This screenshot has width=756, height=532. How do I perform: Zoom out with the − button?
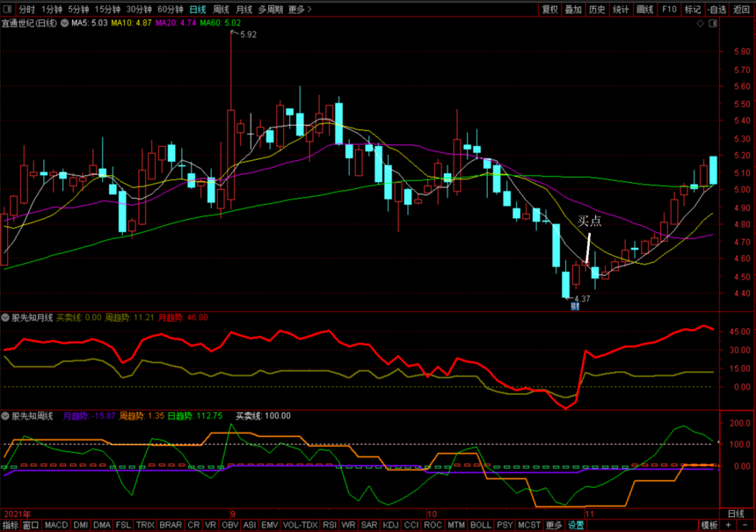[x=745, y=525]
